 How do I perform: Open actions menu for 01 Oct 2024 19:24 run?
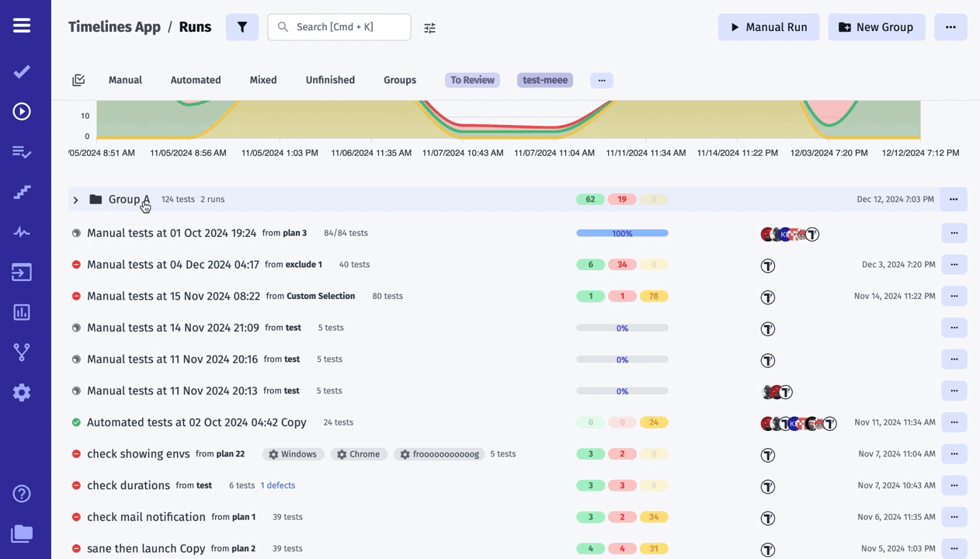[954, 233]
